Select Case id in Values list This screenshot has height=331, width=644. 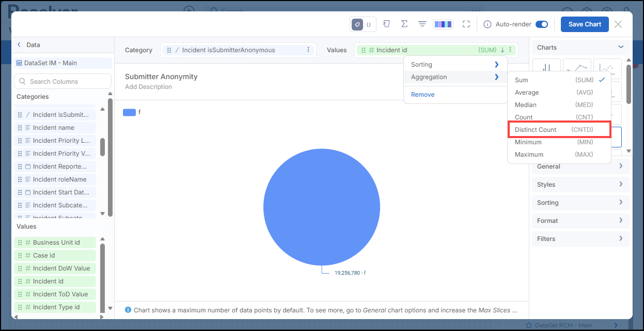[55, 255]
